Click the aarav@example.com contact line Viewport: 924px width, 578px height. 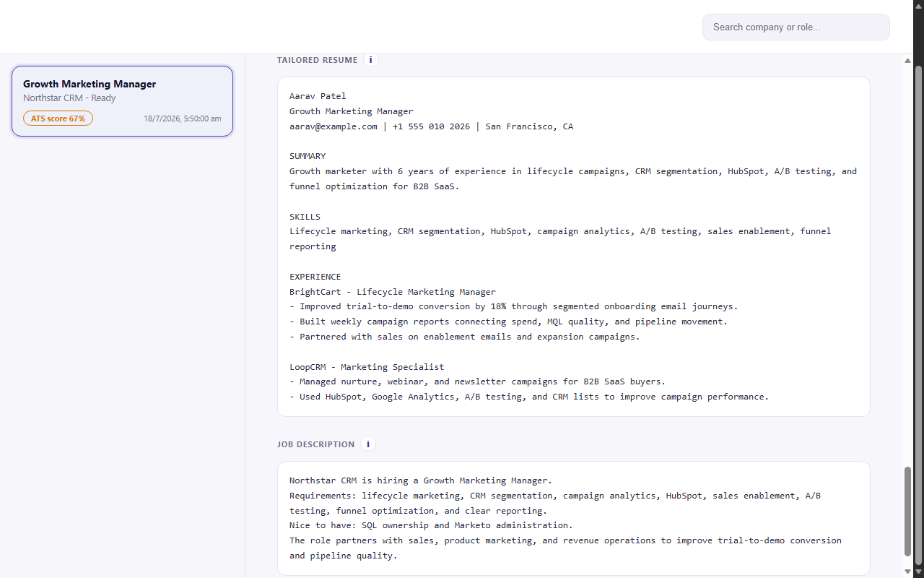coord(431,126)
